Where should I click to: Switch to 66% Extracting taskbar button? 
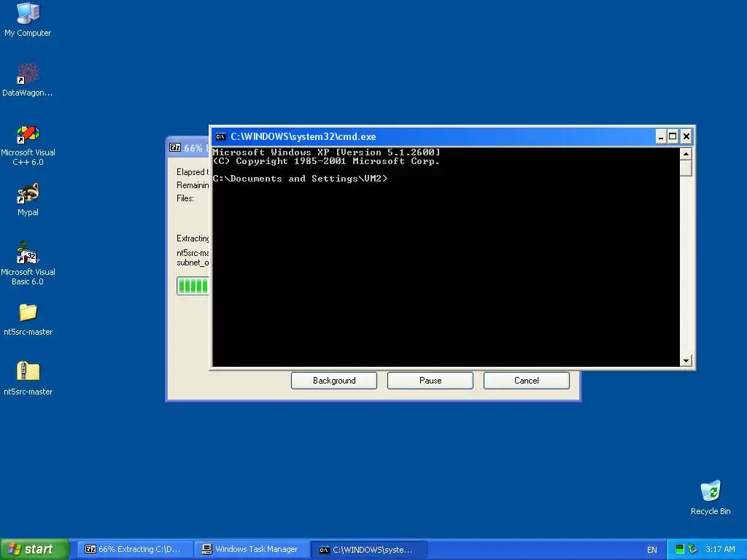(135, 549)
